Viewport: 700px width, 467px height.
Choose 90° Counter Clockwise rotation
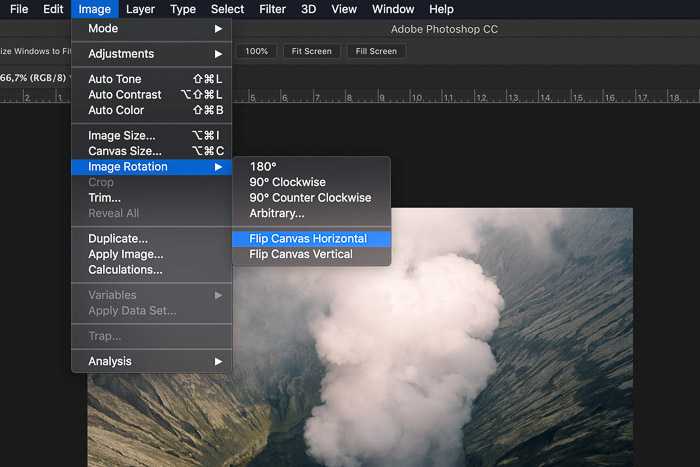click(x=310, y=198)
